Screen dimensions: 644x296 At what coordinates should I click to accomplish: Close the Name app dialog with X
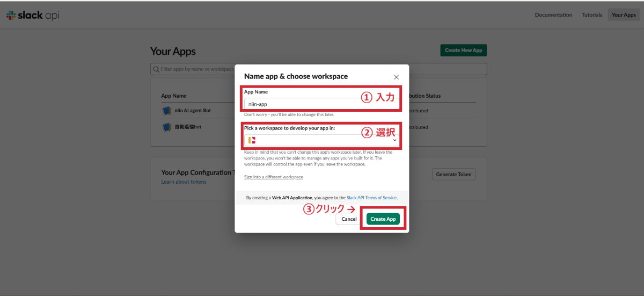tap(396, 77)
